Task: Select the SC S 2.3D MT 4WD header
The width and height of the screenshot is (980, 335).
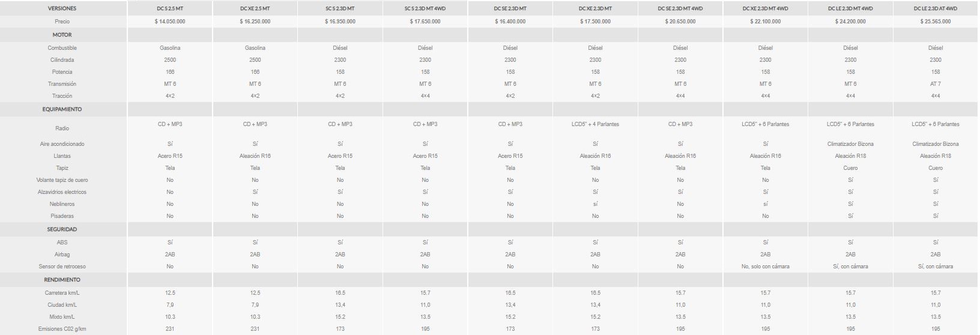Action: [425, 8]
